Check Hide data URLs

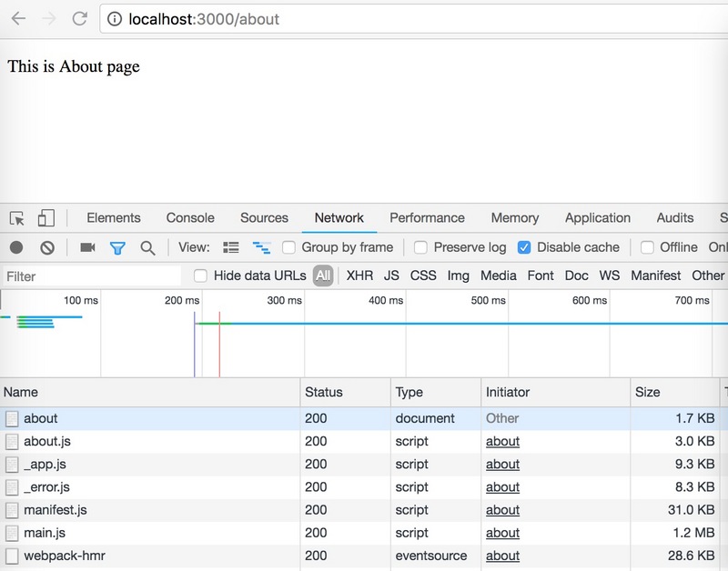200,275
